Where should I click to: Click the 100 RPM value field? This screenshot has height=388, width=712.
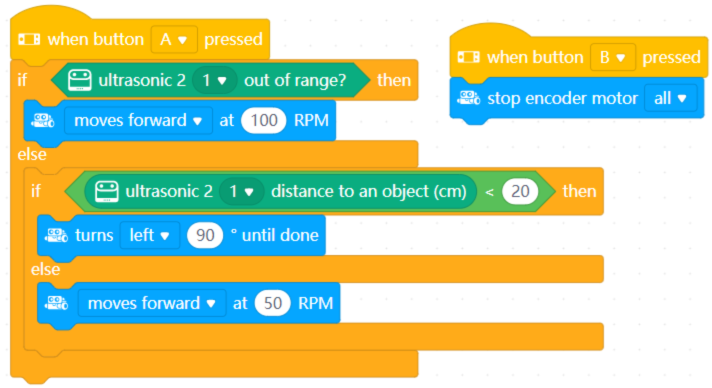pos(264,120)
